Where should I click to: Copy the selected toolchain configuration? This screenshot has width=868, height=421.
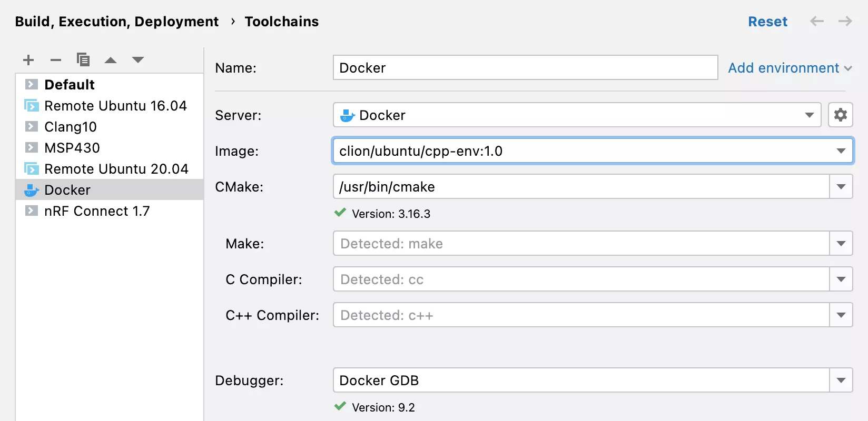[x=83, y=60]
